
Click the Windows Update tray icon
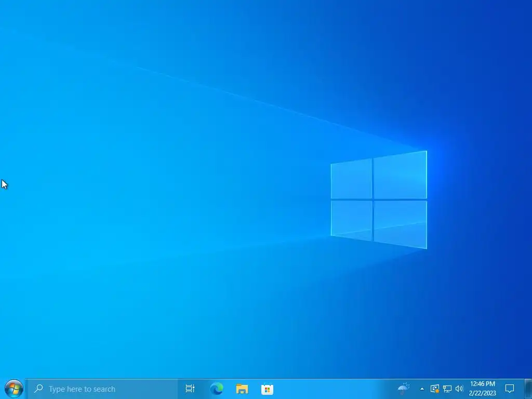435,389
